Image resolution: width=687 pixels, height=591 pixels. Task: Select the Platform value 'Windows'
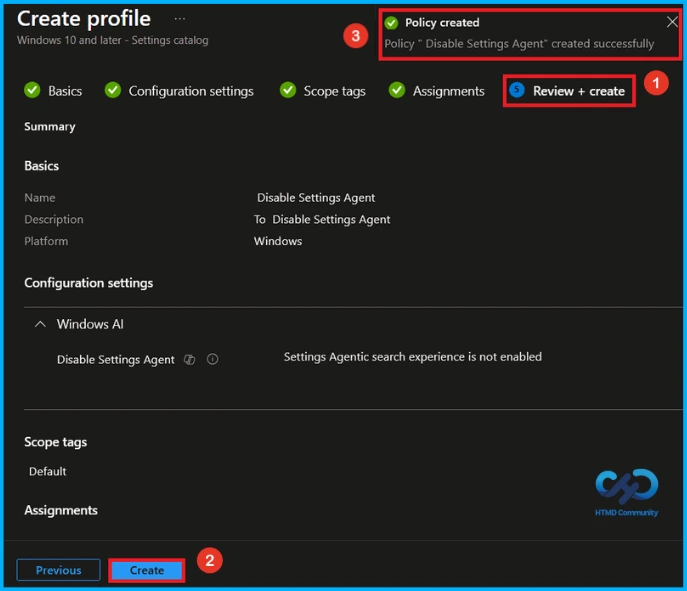[278, 241]
